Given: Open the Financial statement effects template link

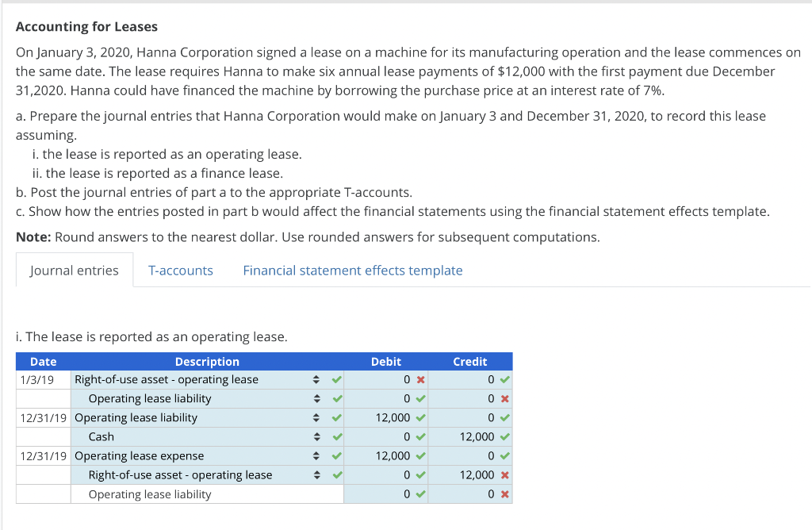Looking at the screenshot, I should point(352,270).
